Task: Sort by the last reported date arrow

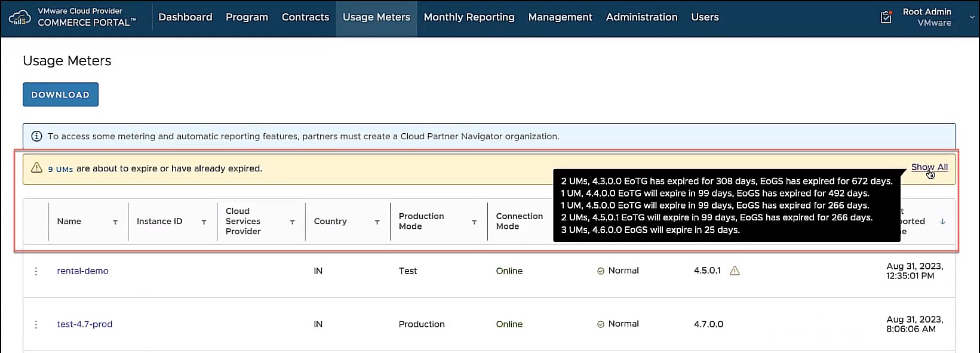Action: tap(943, 222)
